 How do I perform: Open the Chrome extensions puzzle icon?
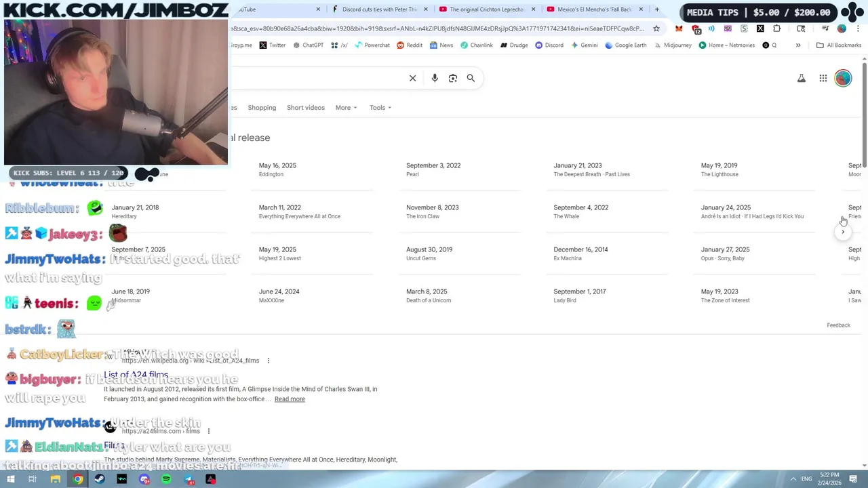(x=776, y=28)
